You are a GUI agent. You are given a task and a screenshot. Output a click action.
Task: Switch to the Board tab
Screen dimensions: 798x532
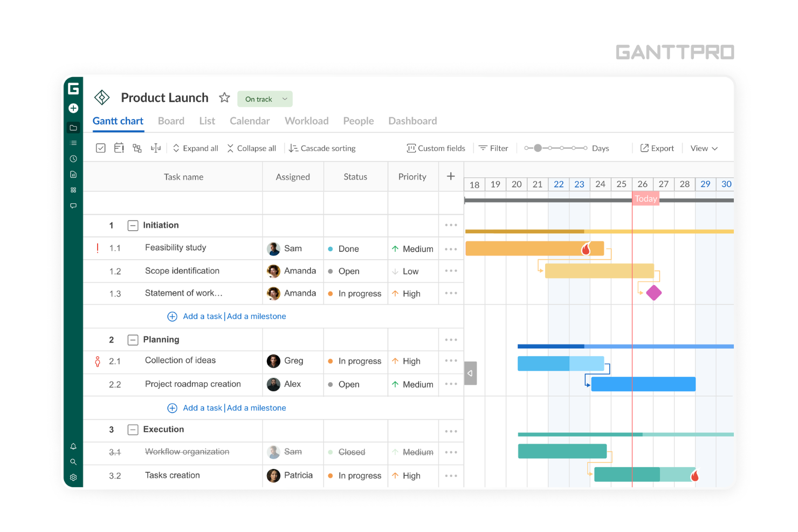pyautogui.click(x=171, y=121)
